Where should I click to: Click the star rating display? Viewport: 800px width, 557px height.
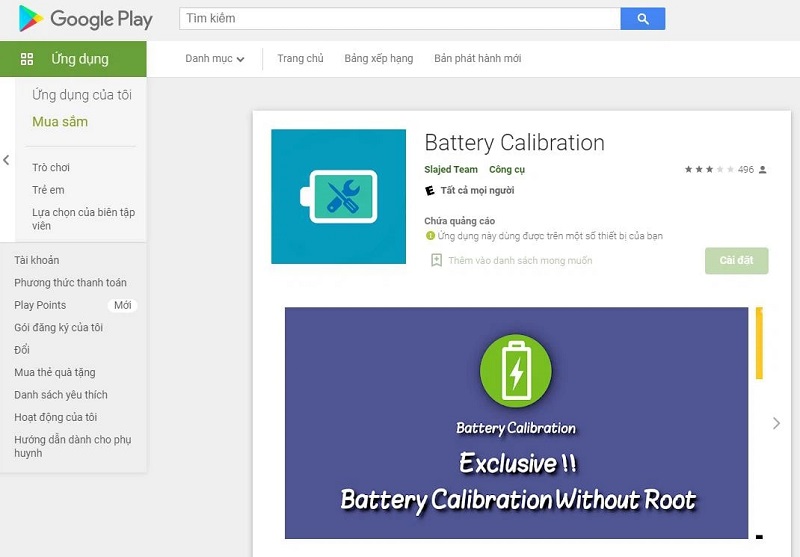pos(709,169)
